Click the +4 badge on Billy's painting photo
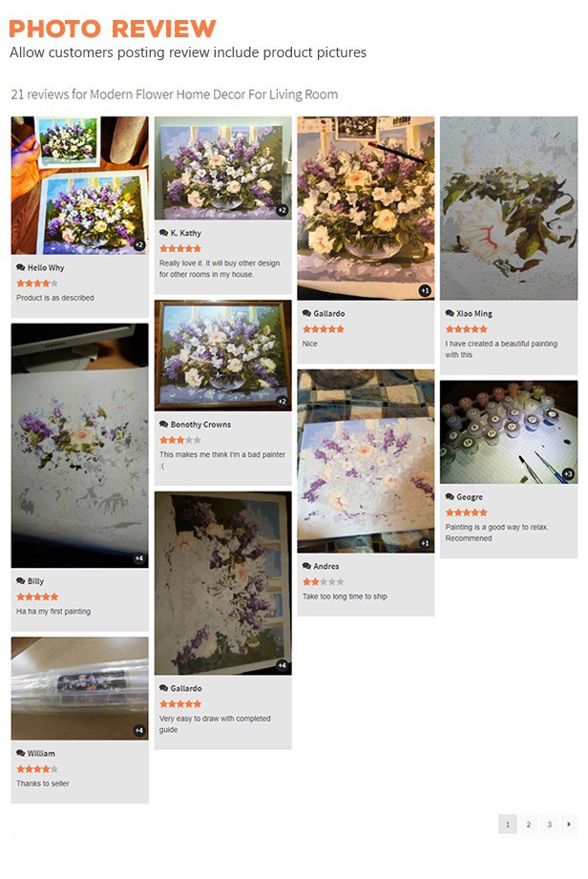This screenshot has width=588, height=879. point(139,558)
